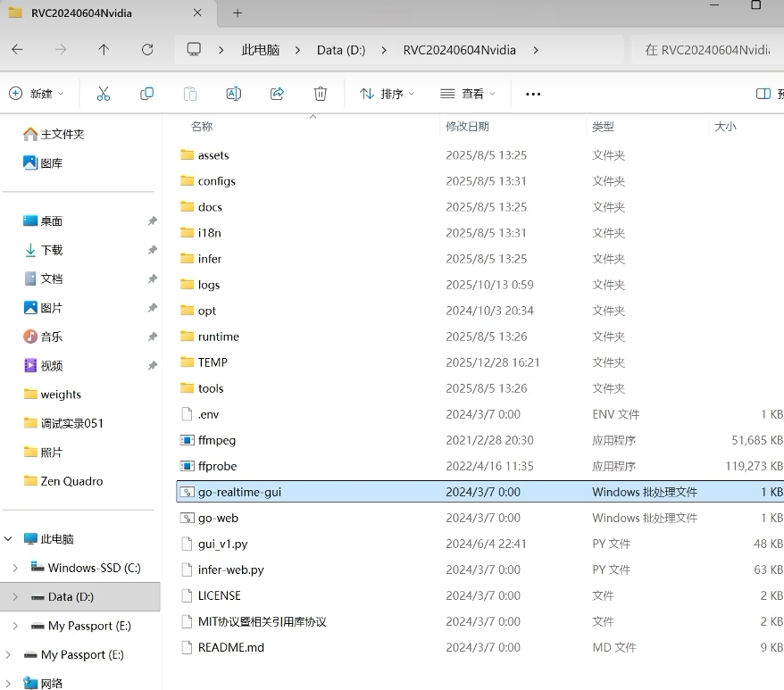Screen dimensions: 784x690
Task: Add a new tab with plus button
Action: point(238,13)
